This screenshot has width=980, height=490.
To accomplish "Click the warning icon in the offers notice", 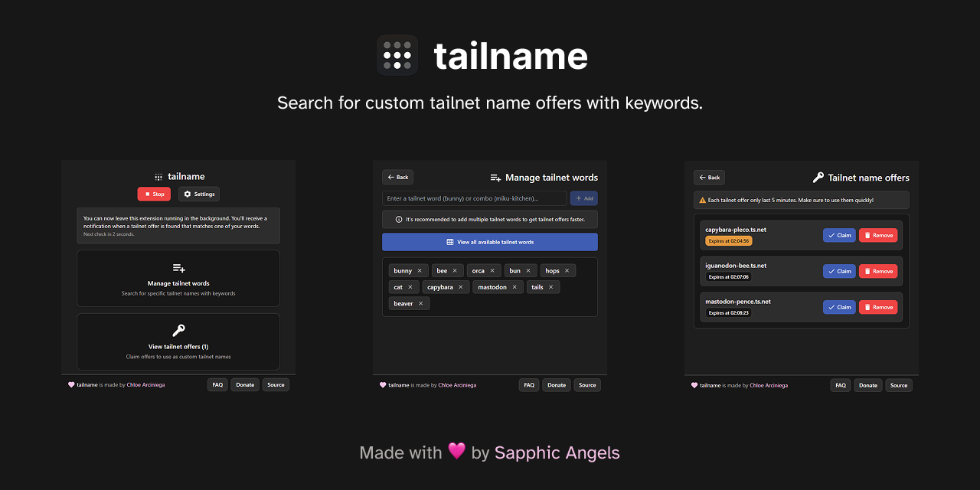I will [703, 200].
